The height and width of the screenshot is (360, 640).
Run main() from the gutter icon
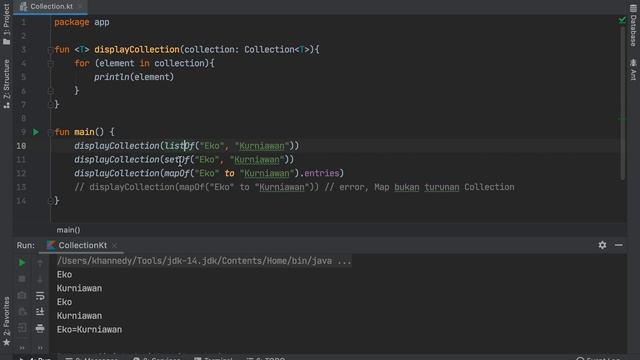(36, 132)
